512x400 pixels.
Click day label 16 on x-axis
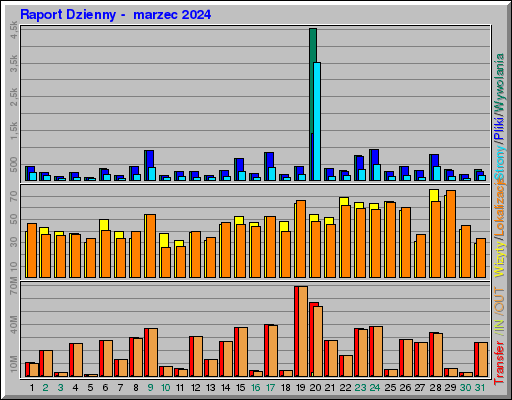click(x=255, y=388)
